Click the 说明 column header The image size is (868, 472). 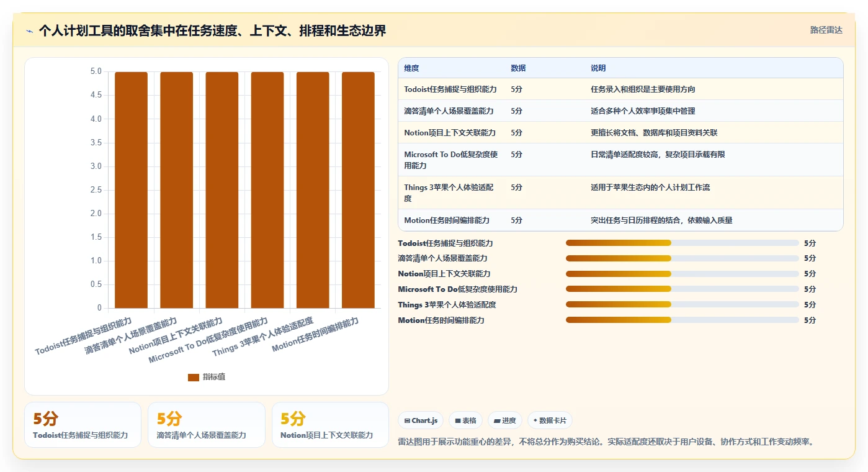tap(598, 68)
